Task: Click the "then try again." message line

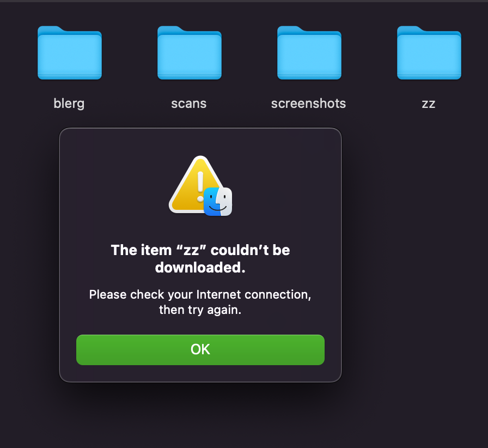Action: (200, 310)
